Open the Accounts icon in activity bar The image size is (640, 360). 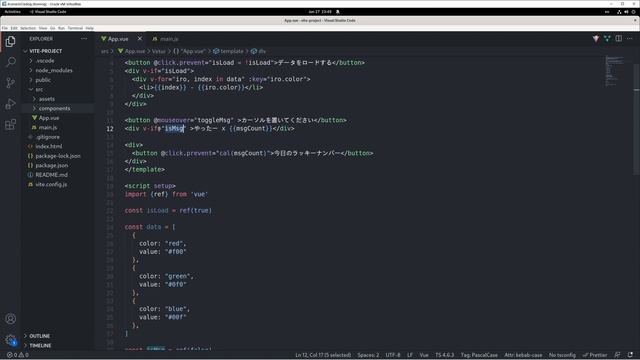(11, 319)
